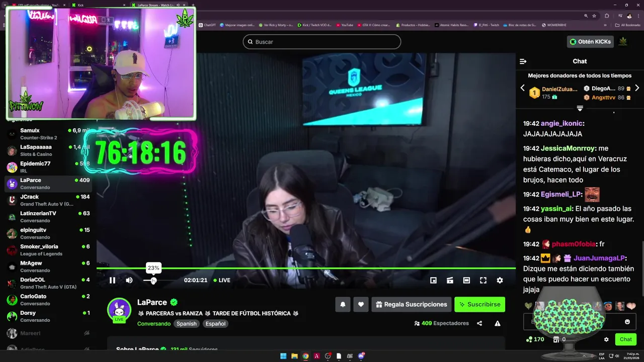This screenshot has height=362, width=644.
Task: Open Dorsy channel in sidebar
Action: click(x=48, y=316)
